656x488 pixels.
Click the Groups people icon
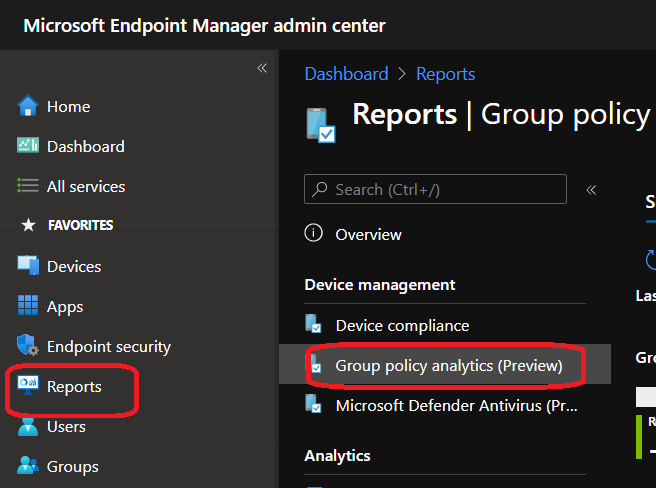pyautogui.click(x=27, y=467)
